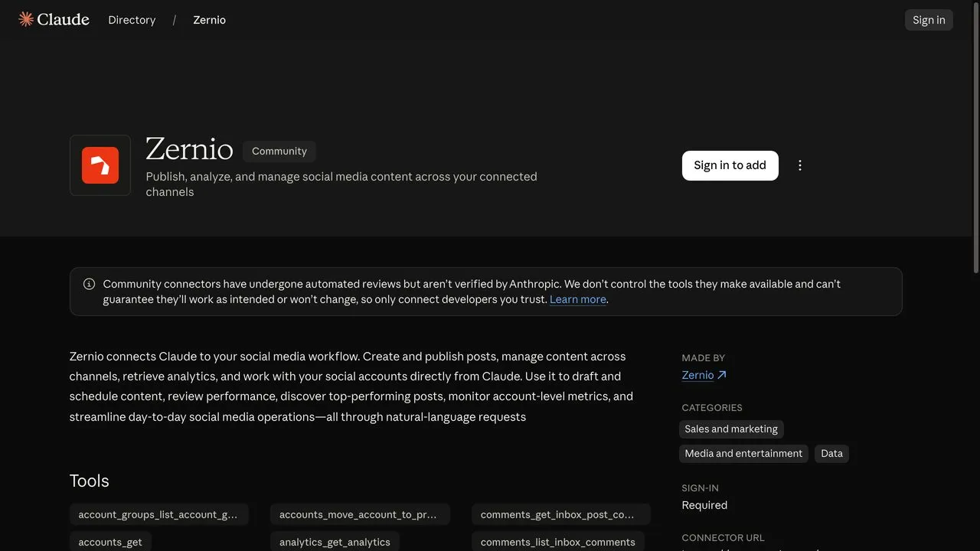Image resolution: width=980 pixels, height=551 pixels.
Task: Open the three-dot more options menu
Action: tap(800, 165)
